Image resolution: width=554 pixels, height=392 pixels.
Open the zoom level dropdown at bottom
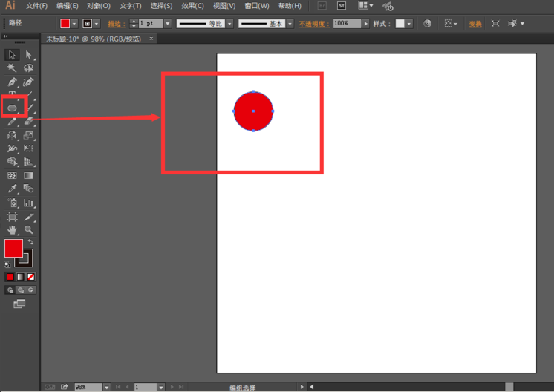tap(107, 387)
